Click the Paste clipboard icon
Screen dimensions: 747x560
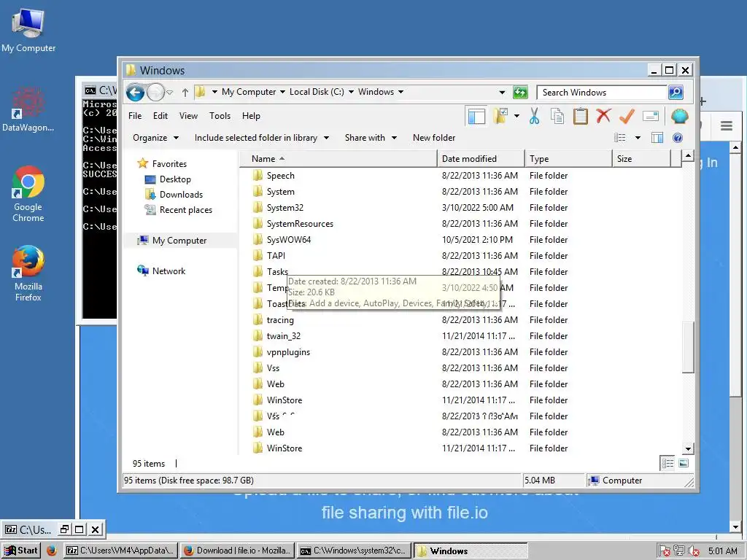pos(580,116)
